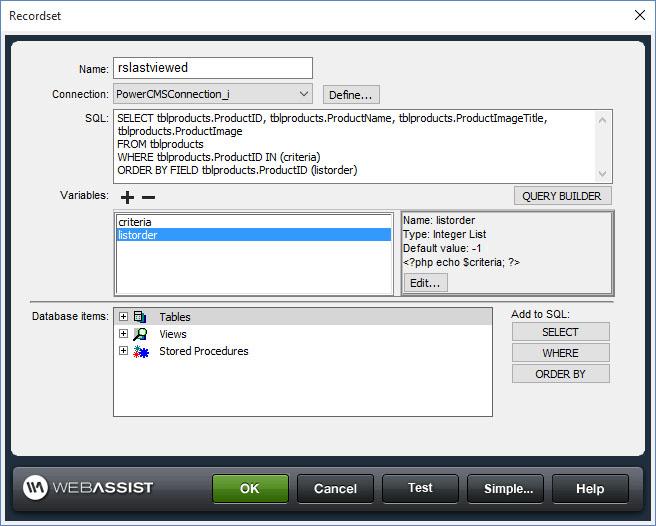656x526 pixels.
Task: Click the '<?php echo $criteria; ?>' text
Action: pyautogui.click(x=461, y=262)
